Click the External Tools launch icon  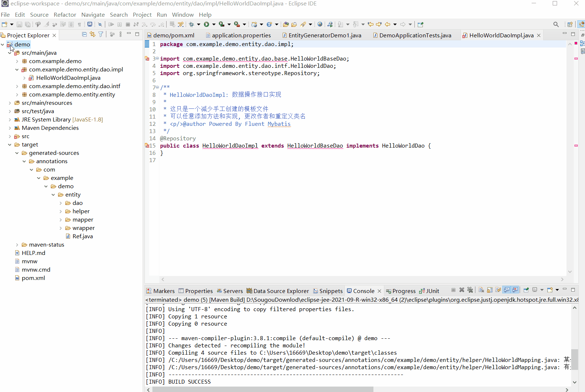coord(237,24)
